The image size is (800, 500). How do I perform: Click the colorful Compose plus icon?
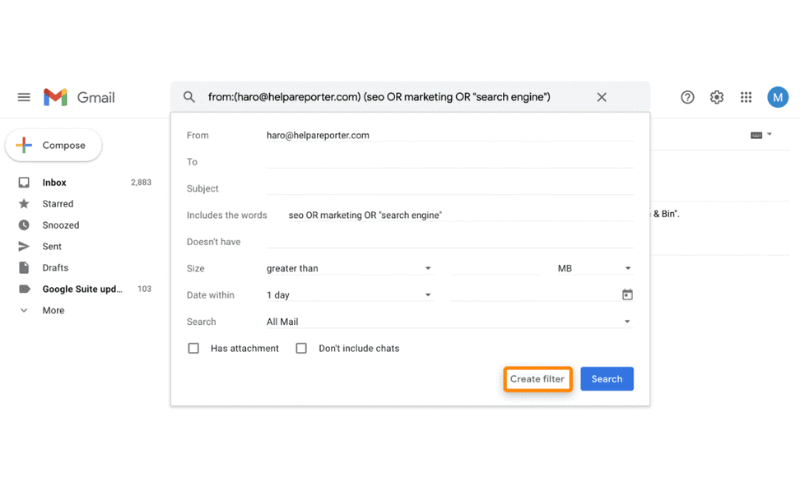pyautogui.click(x=23, y=145)
